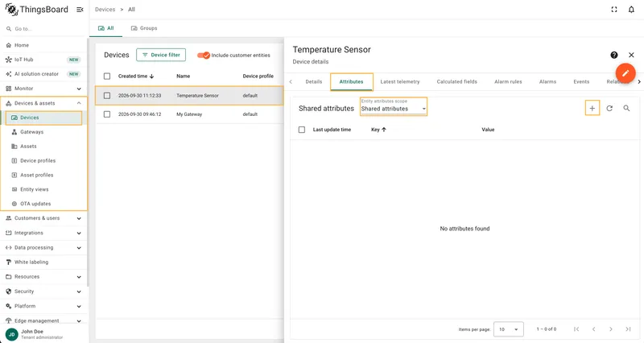This screenshot has width=644, height=343.
Task: Open the Groups tab
Action: pyautogui.click(x=144, y=28)
